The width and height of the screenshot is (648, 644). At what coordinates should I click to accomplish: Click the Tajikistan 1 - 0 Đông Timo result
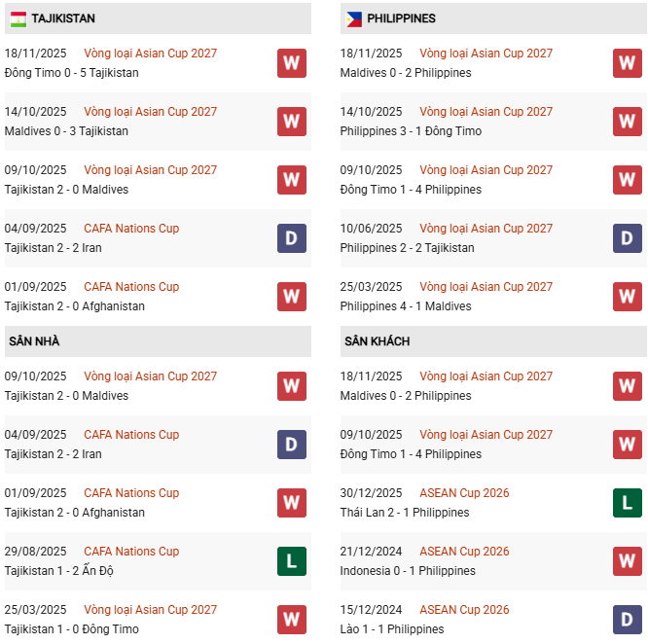click(71, 629)
